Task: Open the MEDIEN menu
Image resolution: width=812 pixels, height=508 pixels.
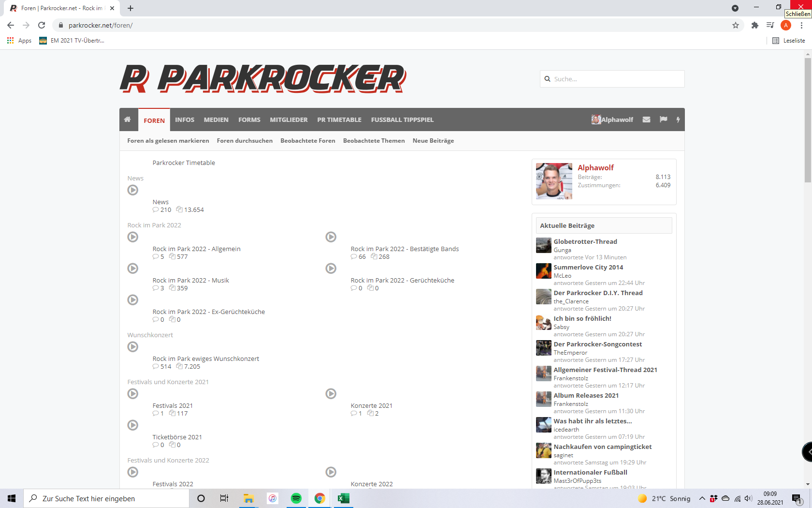Action: coord(216,120)
